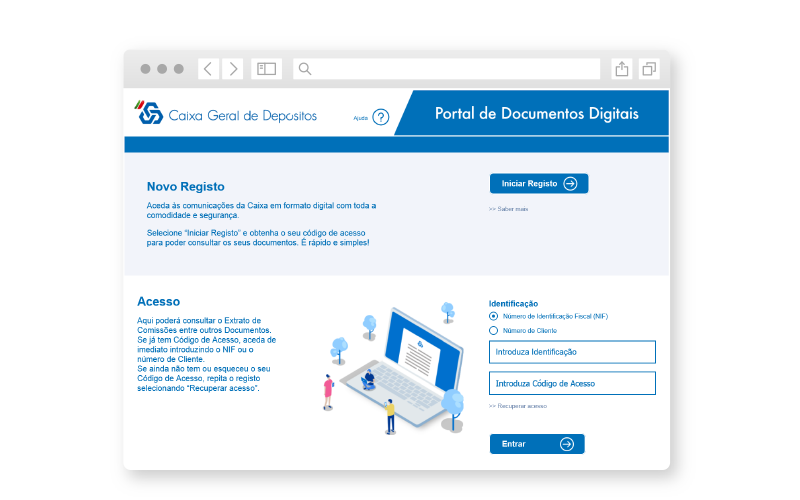Click the Ajuda link text
This screenshot has height=500, width=800.
361,118
